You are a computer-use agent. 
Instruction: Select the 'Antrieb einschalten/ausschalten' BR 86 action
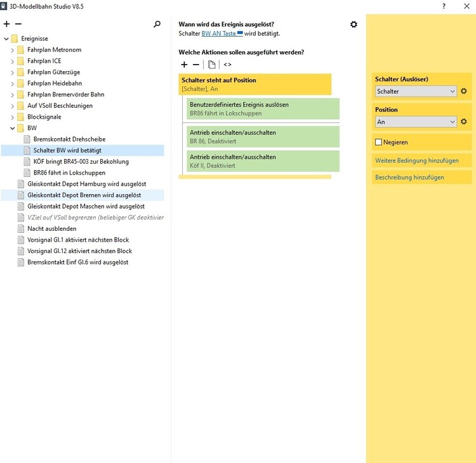[263, 136]
